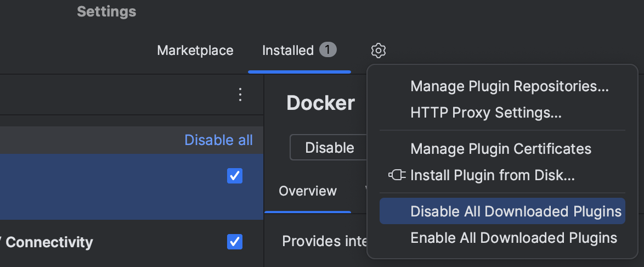Click the Disable all link
This screenshot has width=644, height=267.
coord(218,140)
